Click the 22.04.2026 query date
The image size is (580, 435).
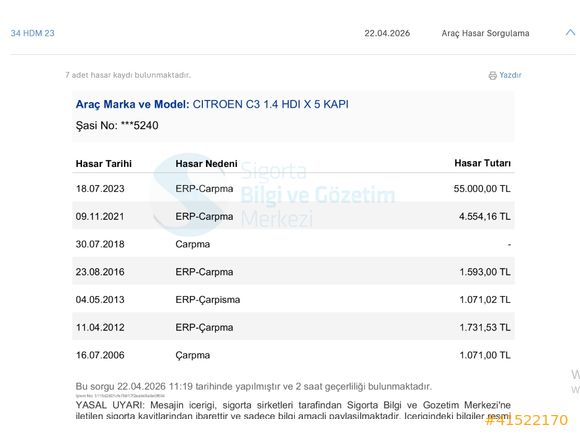[x=387, y=33]
